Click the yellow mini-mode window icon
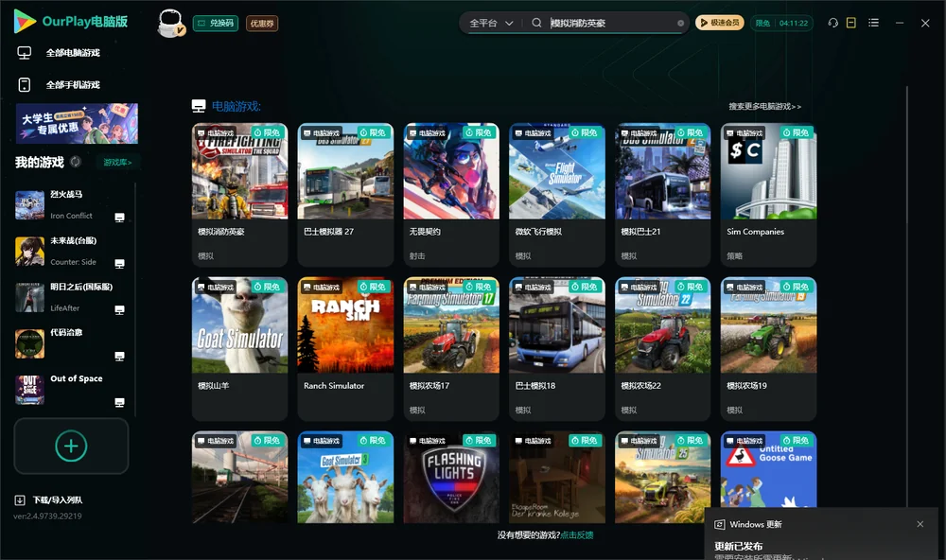Image resolution: width=946 pixels, height=560 pixels. click(x=851, y=23)
